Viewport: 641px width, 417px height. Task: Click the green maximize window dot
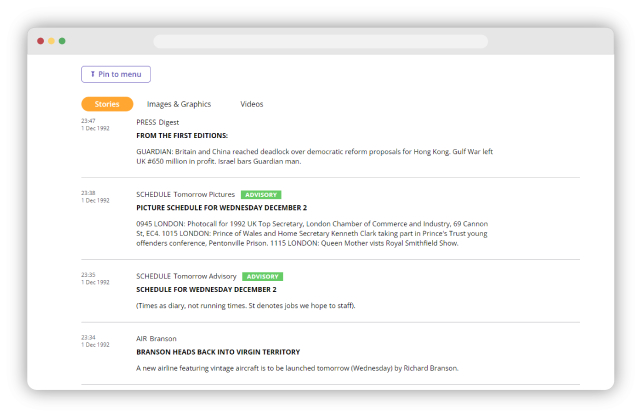click(62, 41)
